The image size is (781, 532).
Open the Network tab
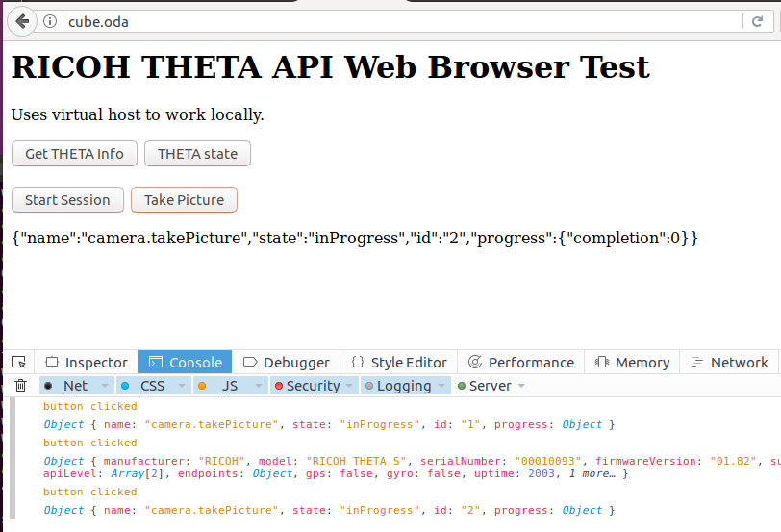pos(729,362)
